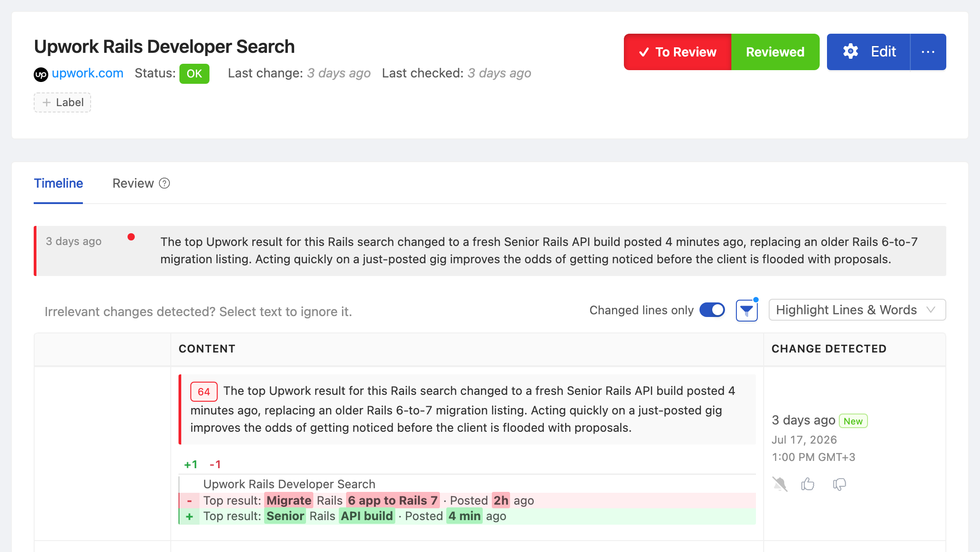The height and width of the screenshot is (552, 980).
Task: Open the filter funnel icon
Action: pos(747,311)
